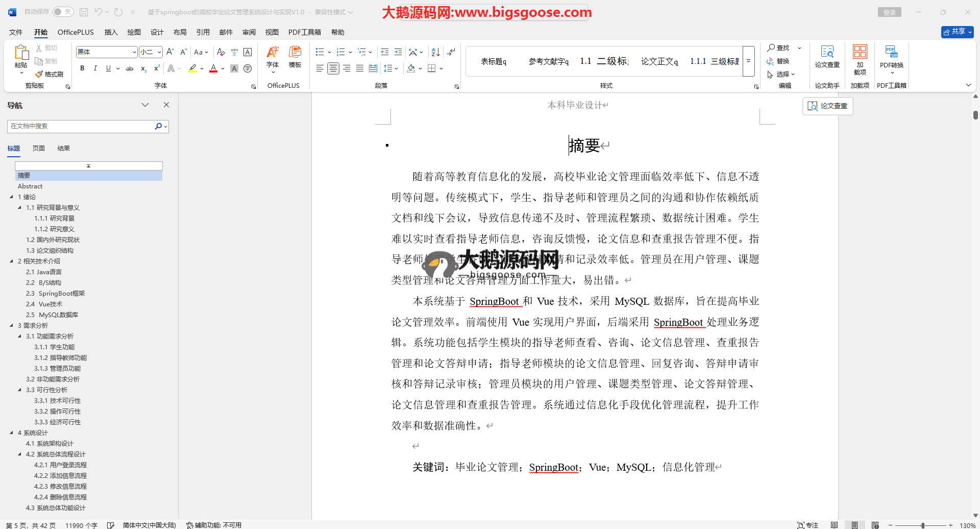980x529 pixels.
Task: Center-align the paragraph text
Action: click(333, 68)
